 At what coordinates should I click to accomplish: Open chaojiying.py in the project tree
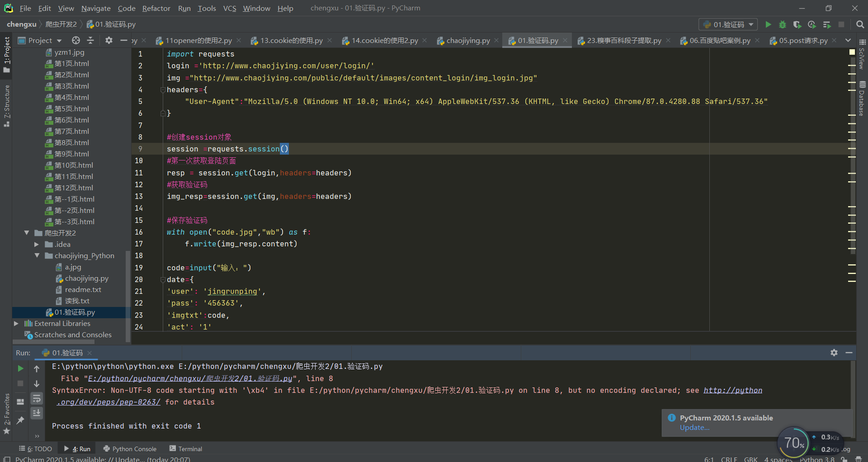tap(86, 278)
